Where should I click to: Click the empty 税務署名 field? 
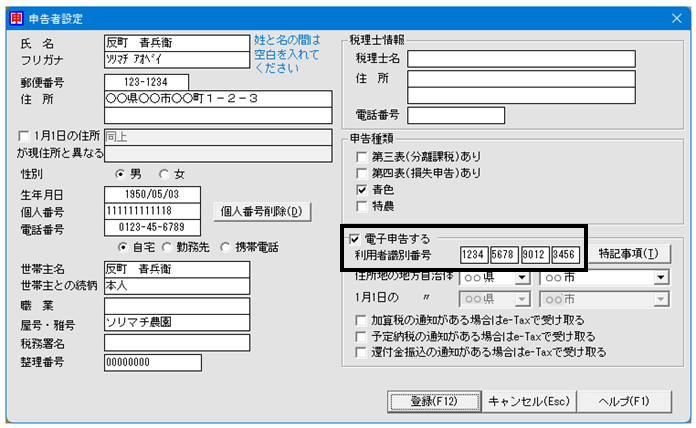tap(177, 343)
